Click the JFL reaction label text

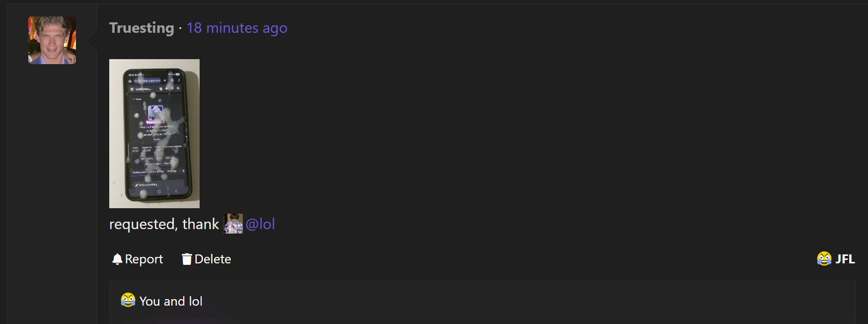click(845, 259)
